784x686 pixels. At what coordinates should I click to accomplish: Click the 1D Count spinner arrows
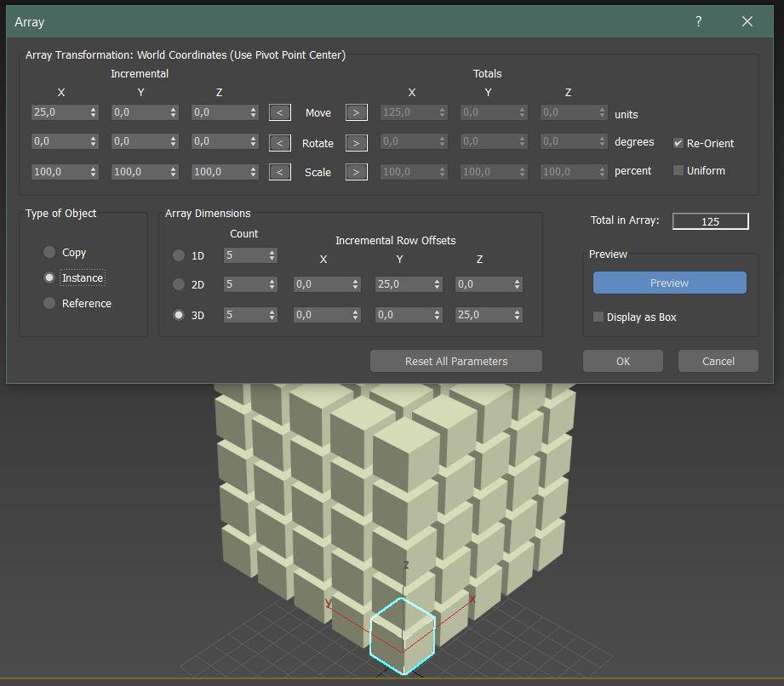point(272,255)
